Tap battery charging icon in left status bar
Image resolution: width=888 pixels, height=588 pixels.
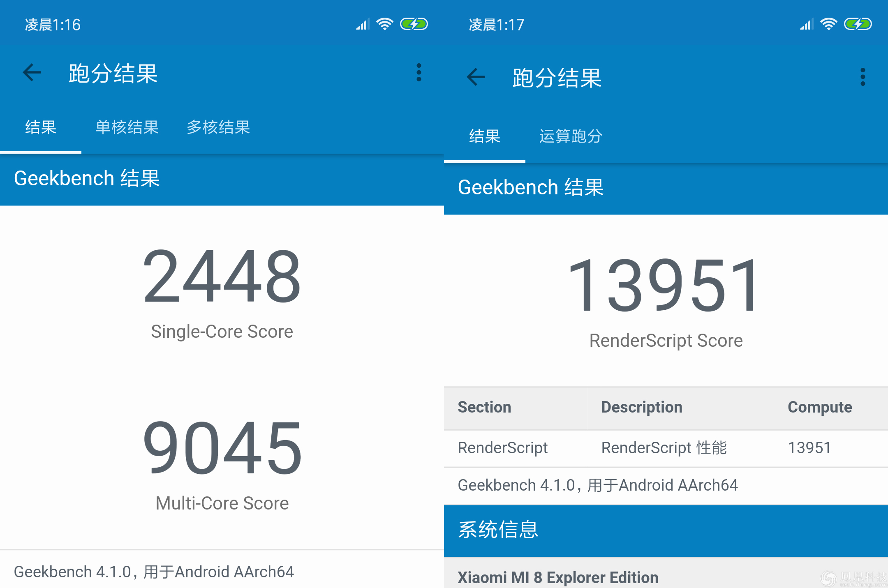(414, 24)
